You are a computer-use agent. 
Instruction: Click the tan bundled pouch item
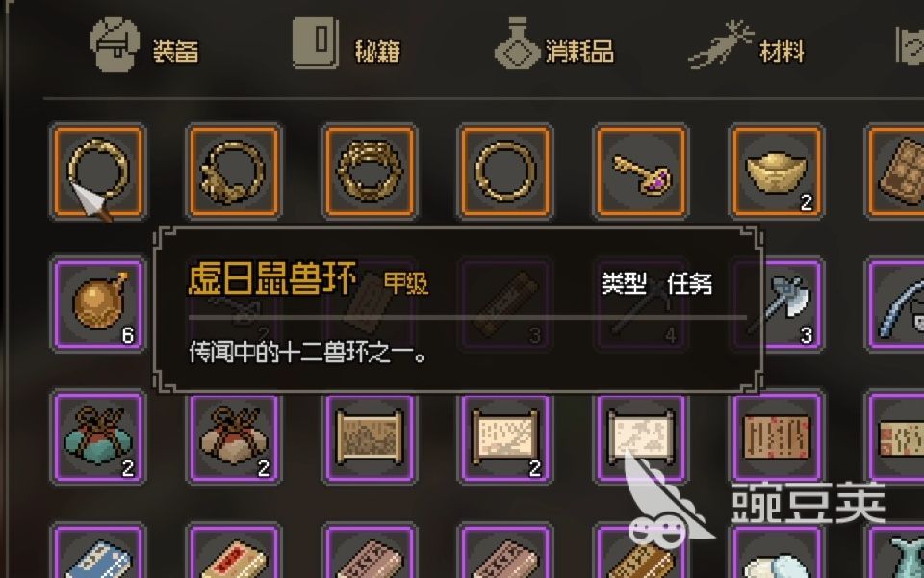point(234,437)
